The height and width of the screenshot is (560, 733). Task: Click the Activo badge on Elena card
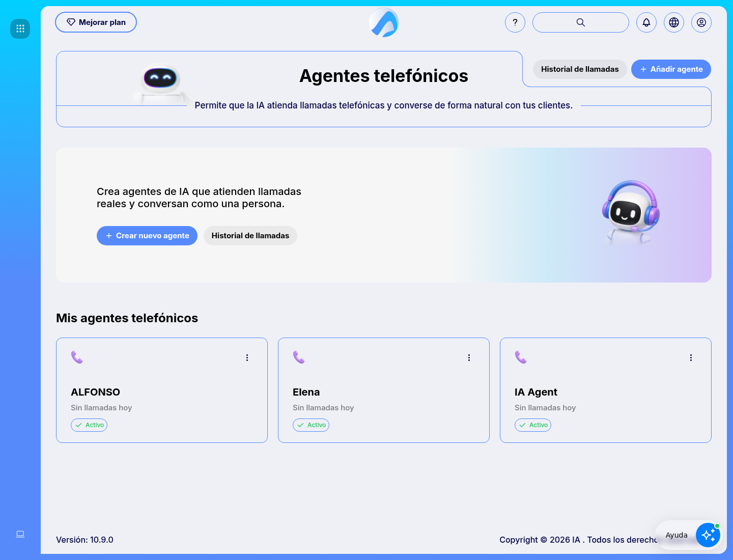tap(311, 425)
